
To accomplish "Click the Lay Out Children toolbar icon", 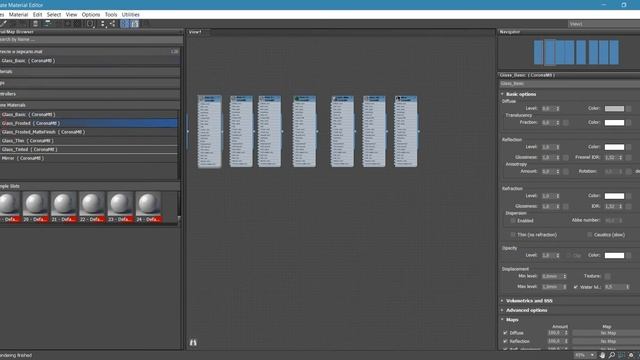I will point(112,24).
